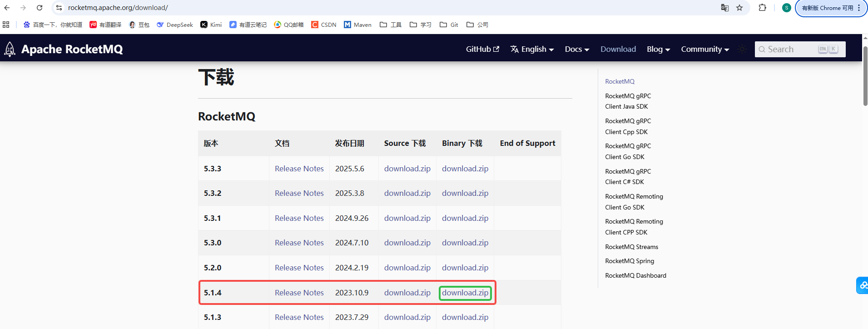Open the Git bookmark folder
The image size is (868, 329).
click(x=449, y=25)
